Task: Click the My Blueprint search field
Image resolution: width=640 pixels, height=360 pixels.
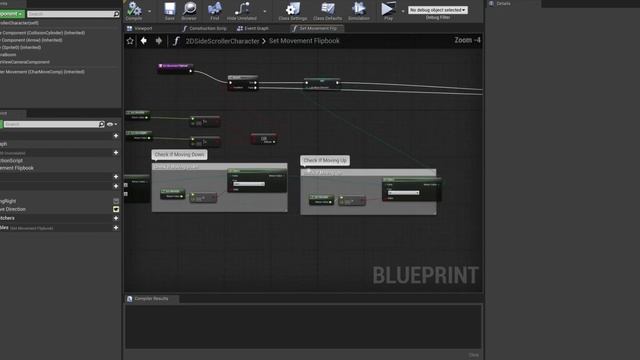Action: pyautogui.click(x=51, y=124)
